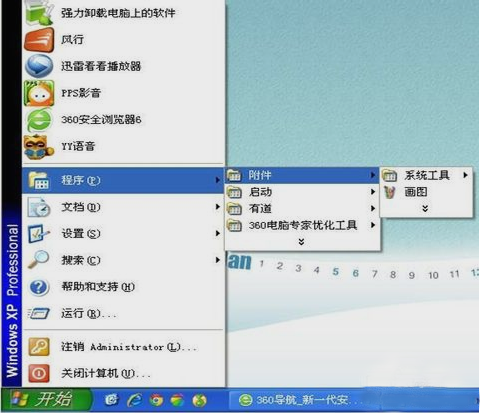
Task: Click the last round quick launch icon
Action: [199, 400]
